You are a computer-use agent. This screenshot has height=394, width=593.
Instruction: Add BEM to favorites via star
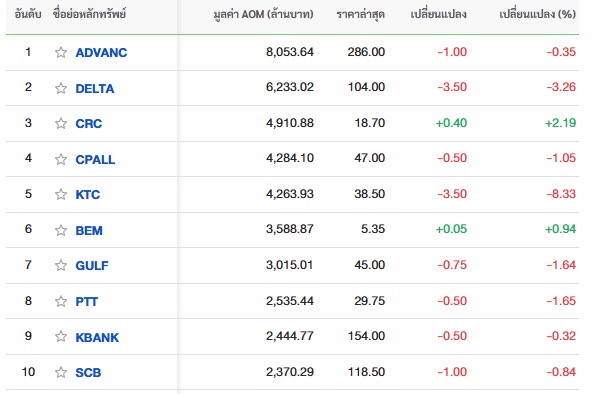pyautogui.click(x=61, y=230)
